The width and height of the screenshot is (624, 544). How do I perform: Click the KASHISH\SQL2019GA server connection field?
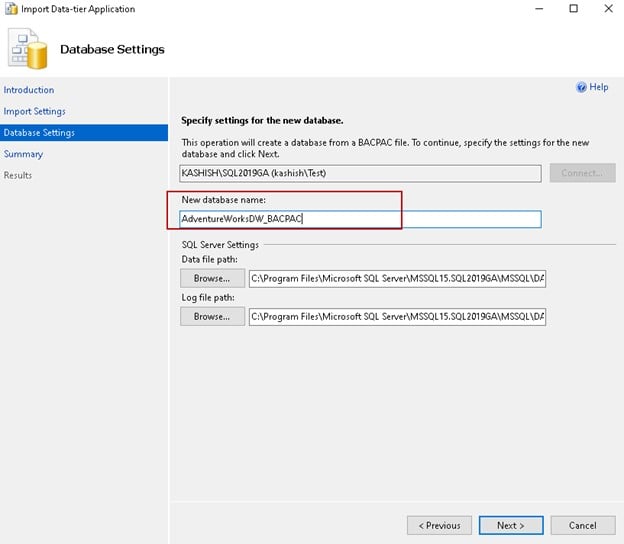[360, 173]
